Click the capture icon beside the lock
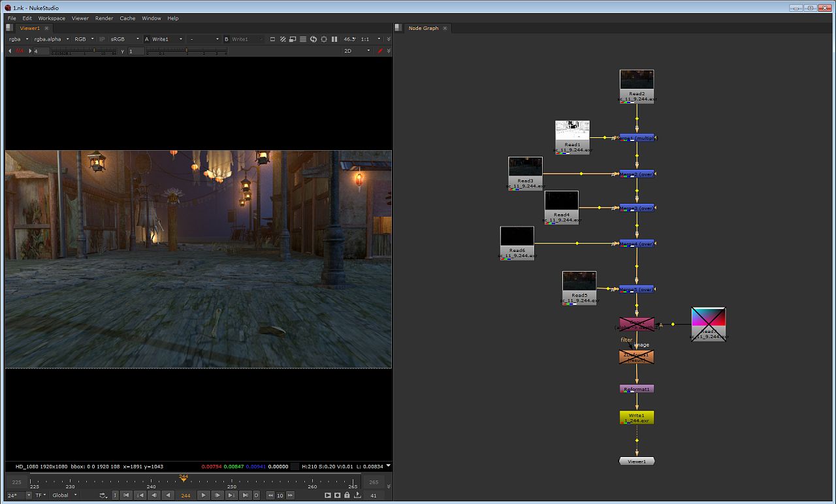Screen dimensions: 836x504 click(338, 496)
